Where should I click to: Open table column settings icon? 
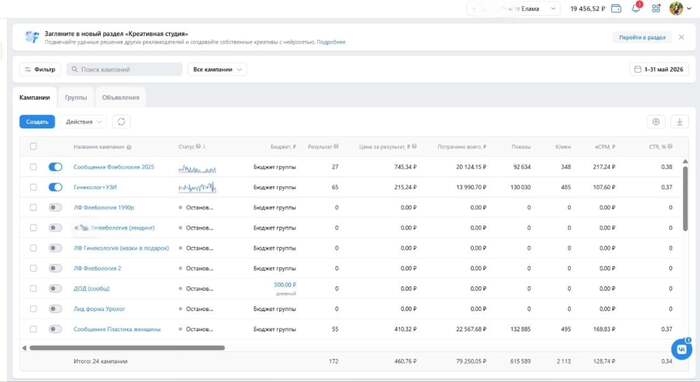tap(656, 122)
